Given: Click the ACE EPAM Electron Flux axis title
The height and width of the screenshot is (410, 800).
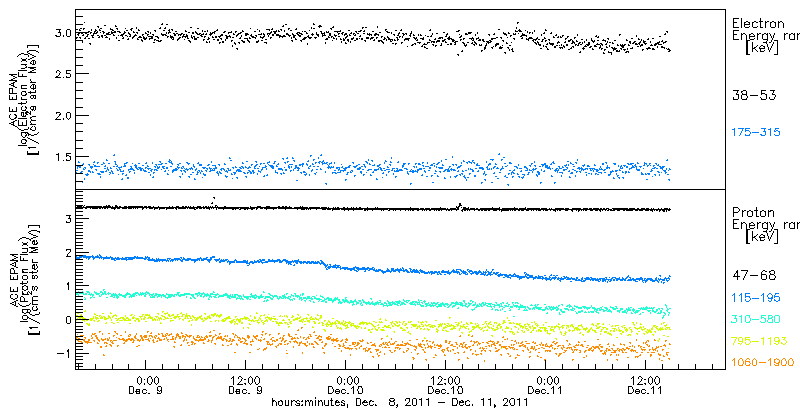Looking at the screenshot, I should click(x=24, y=101).
